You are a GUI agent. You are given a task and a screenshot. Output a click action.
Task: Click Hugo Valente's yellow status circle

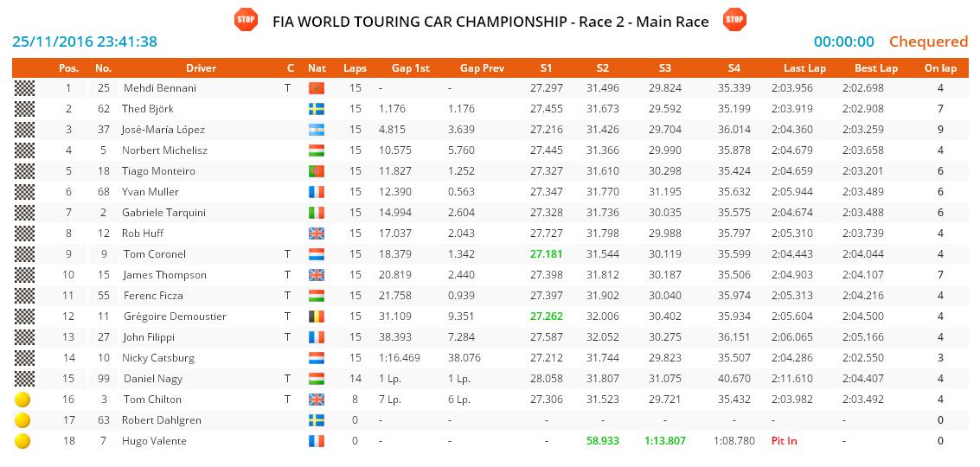23,441
